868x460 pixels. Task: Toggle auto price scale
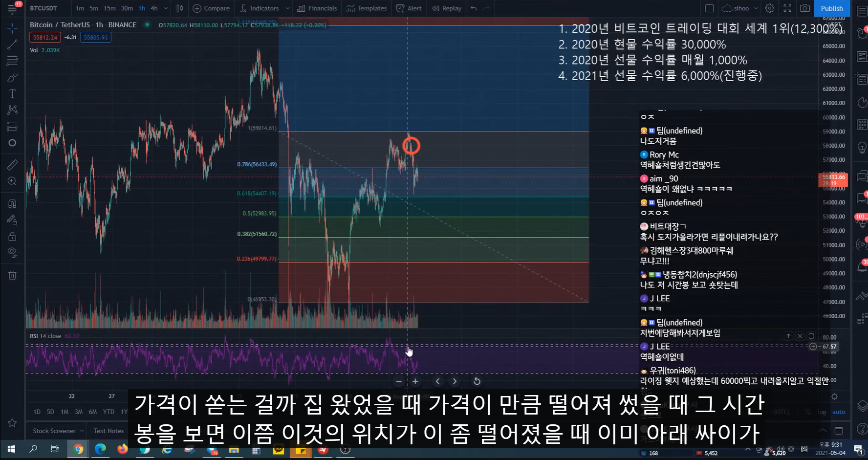(x=839, y=412)
